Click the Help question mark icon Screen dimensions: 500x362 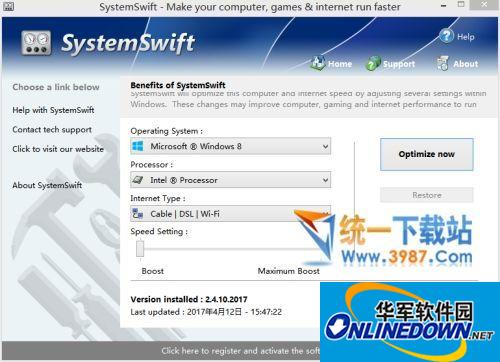[446, 36]
